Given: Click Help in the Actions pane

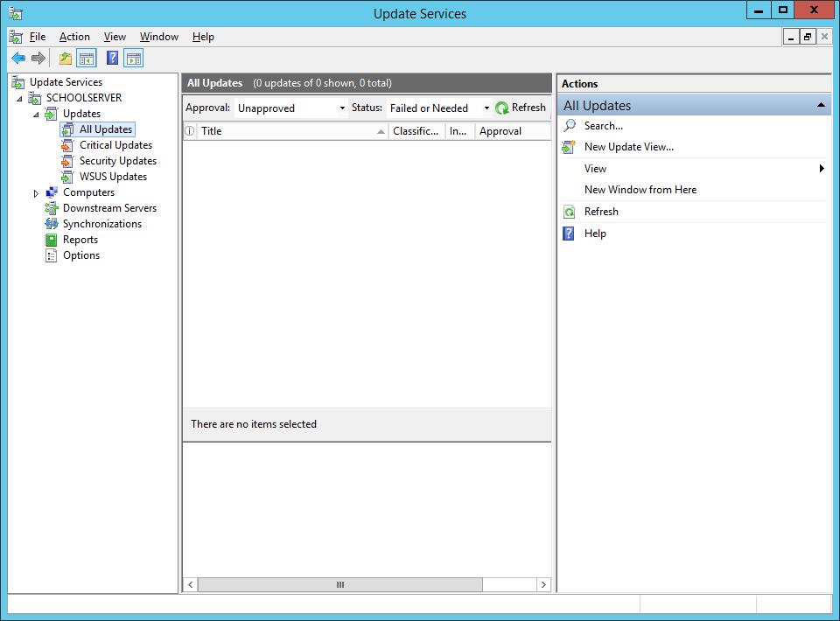Looking at the screenshot, I should tap(595, 234).
